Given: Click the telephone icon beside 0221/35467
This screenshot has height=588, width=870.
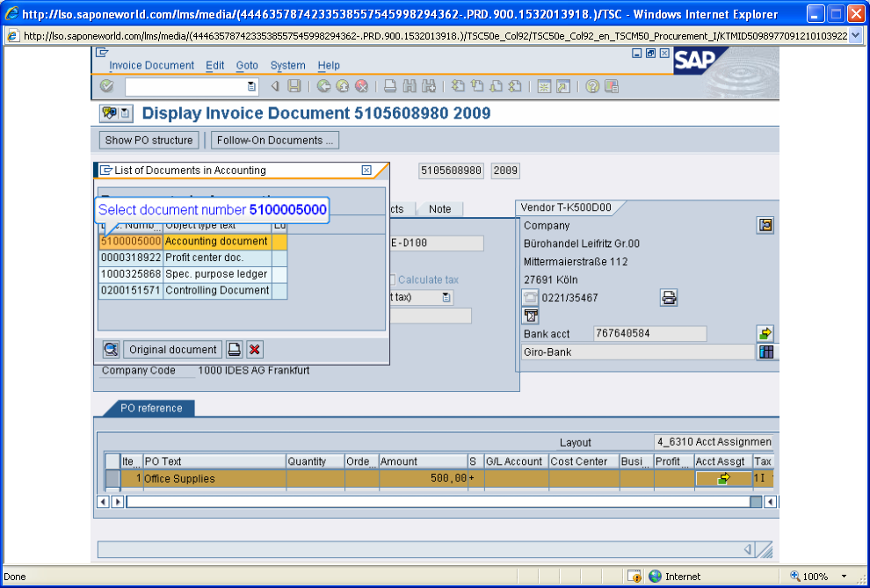Looking at the screenshot, I should 531,298.
